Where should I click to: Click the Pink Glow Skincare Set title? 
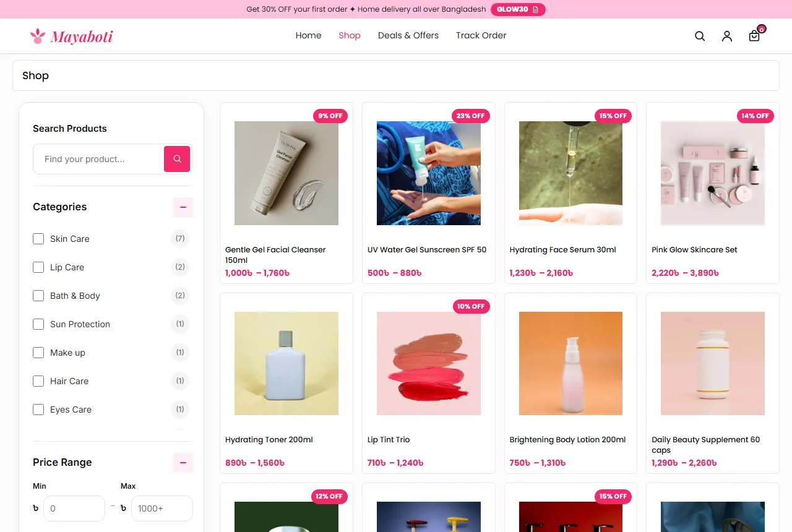(694, 250)
